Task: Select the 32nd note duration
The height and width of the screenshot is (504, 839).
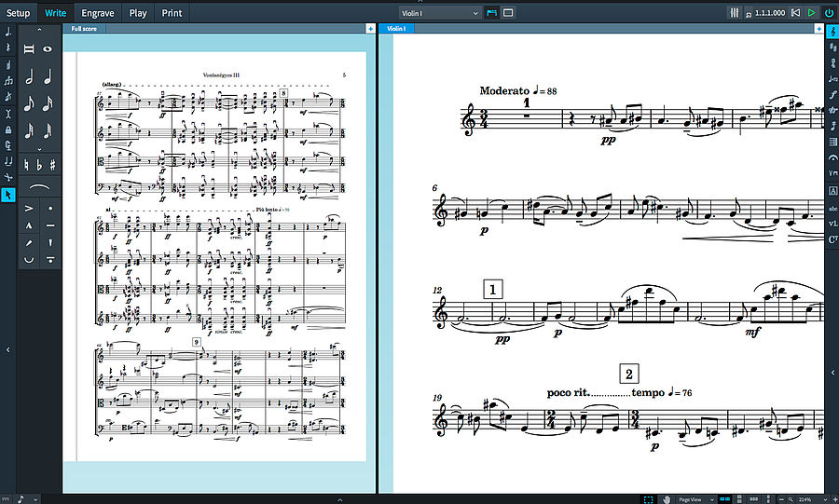Action: coord(29,130)
